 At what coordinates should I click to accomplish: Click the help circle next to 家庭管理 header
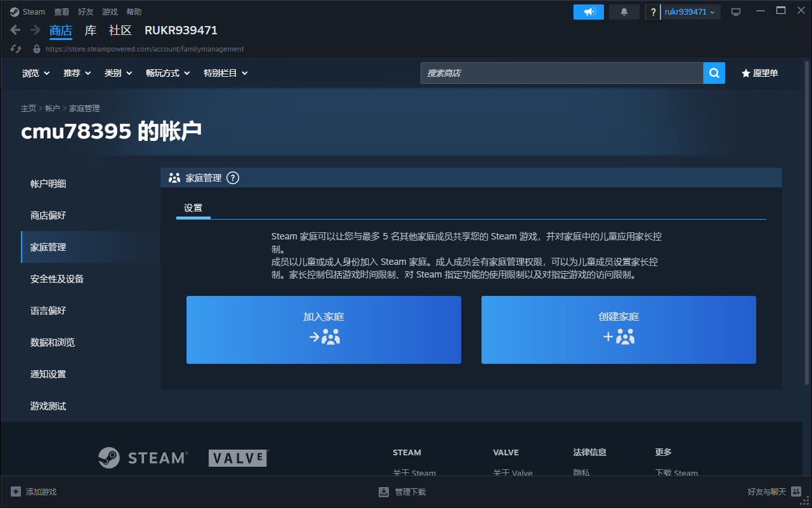point(233,178)
